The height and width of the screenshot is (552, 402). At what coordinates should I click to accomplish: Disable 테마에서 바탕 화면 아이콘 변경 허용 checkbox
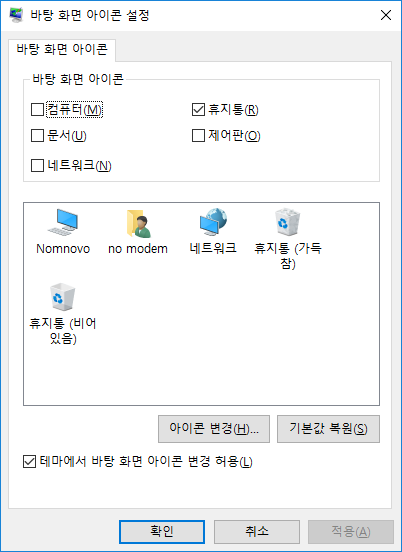(29, 462)
